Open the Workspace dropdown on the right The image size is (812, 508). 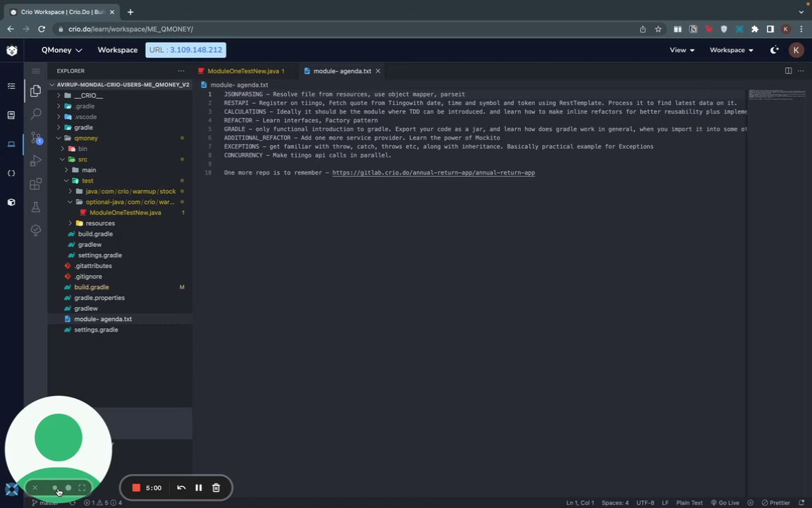pyautogui.click(x=731, y=50)
